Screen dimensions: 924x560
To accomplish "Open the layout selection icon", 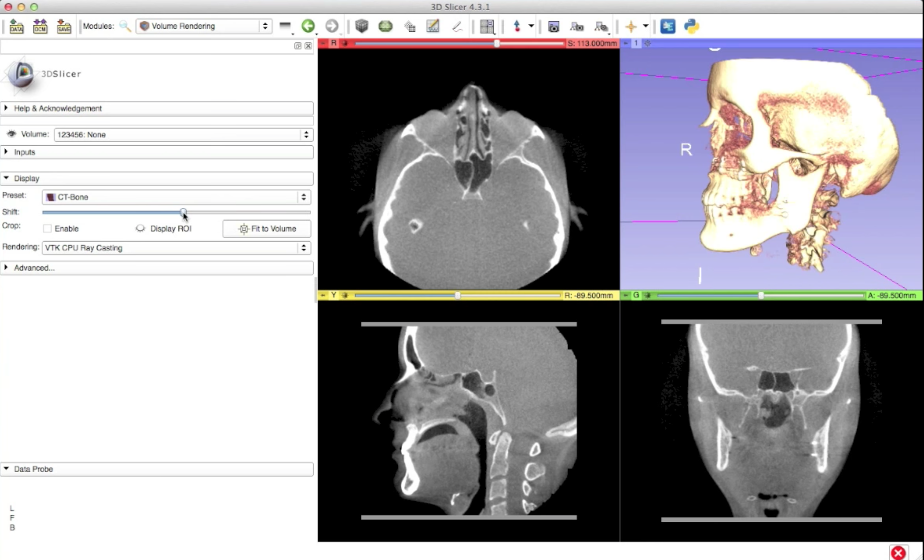I will [487, 26].
